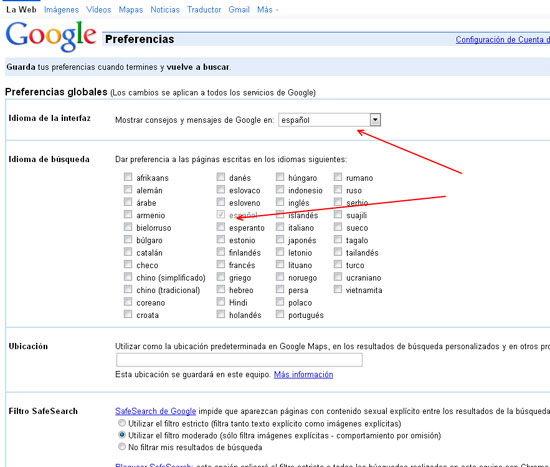Check the inglés language checkbox
550x467 pixels.
280,202
